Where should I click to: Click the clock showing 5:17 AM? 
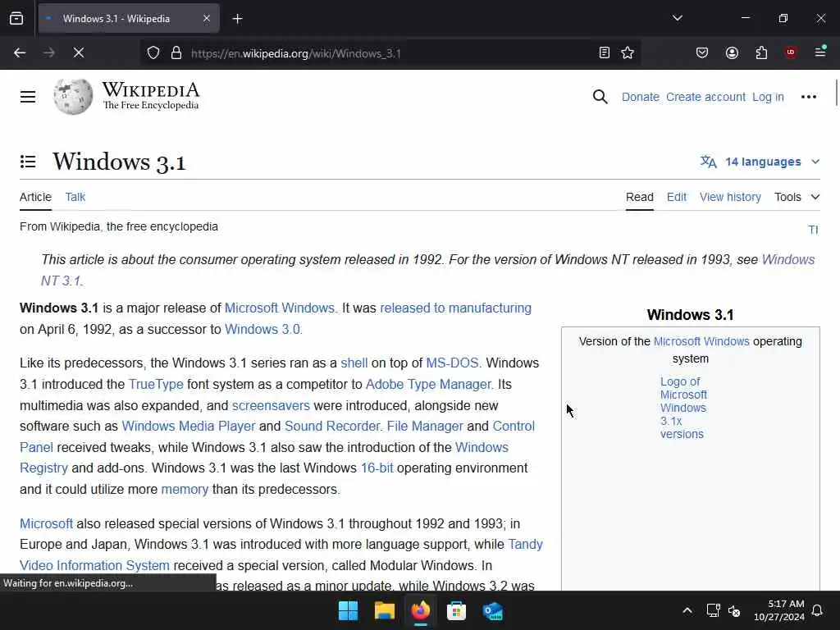pyautogui.click(x=786, y=604)
